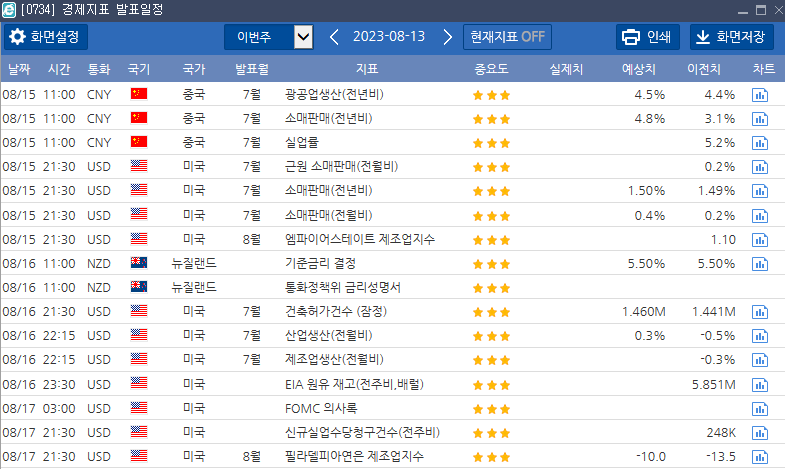Open chart for 산업생산(전월비) row

(759, 336)
